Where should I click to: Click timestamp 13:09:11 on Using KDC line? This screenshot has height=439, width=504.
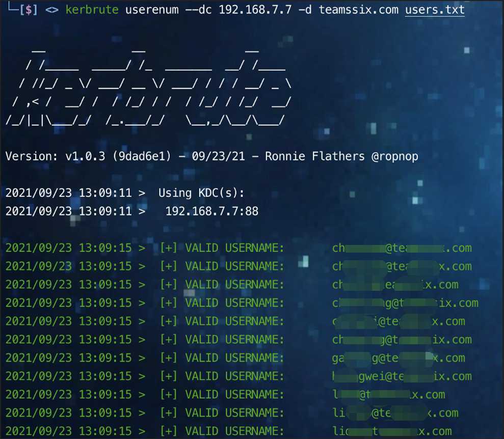coord(105,193)
